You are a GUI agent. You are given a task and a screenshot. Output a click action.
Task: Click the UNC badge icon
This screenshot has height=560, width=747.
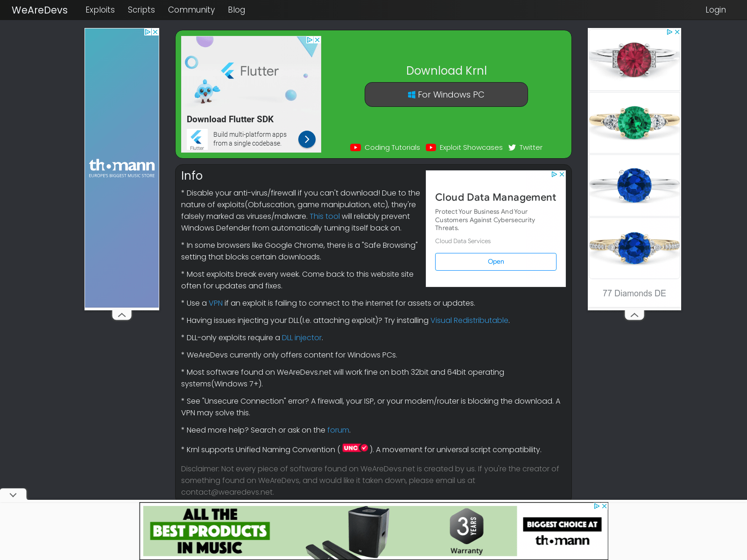[x=355, y=448]
